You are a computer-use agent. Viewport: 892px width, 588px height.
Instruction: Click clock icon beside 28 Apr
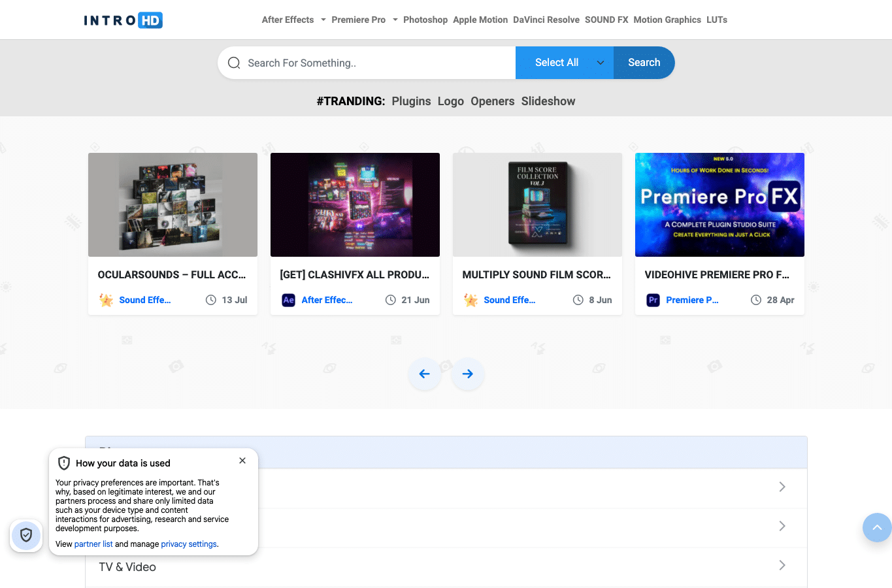pos(756,300)
